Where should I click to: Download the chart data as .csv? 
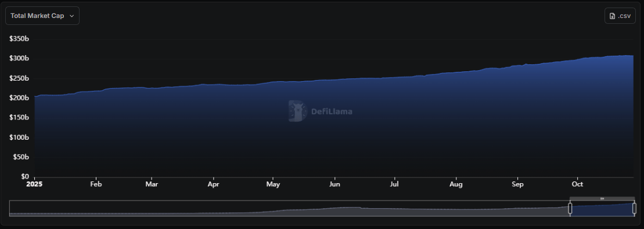(620, 16)
